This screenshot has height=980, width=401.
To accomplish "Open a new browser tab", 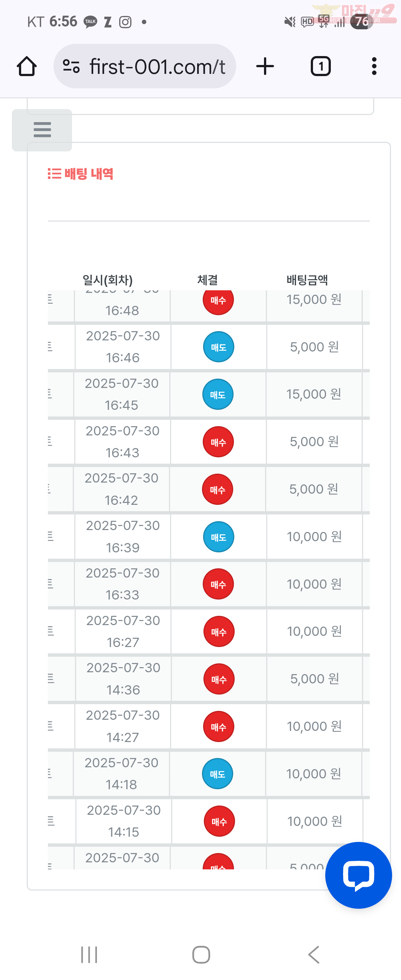I will pos(265,66).
